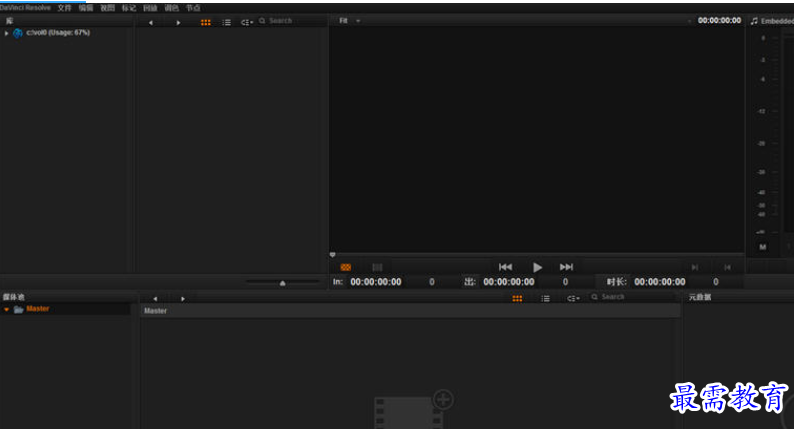
Task: Click the 出 (out) timecode field
Action: tap(508, 282)
